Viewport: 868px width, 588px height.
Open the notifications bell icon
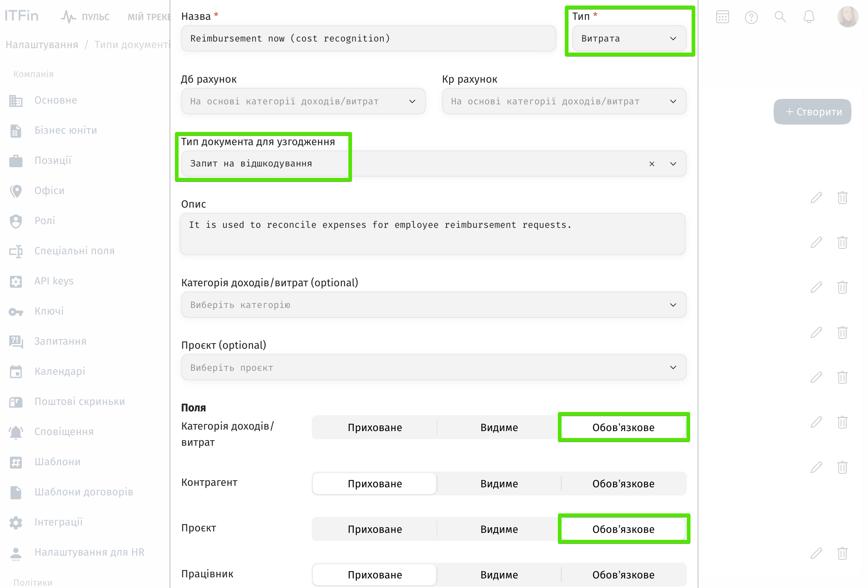click(x=808, y=17)
